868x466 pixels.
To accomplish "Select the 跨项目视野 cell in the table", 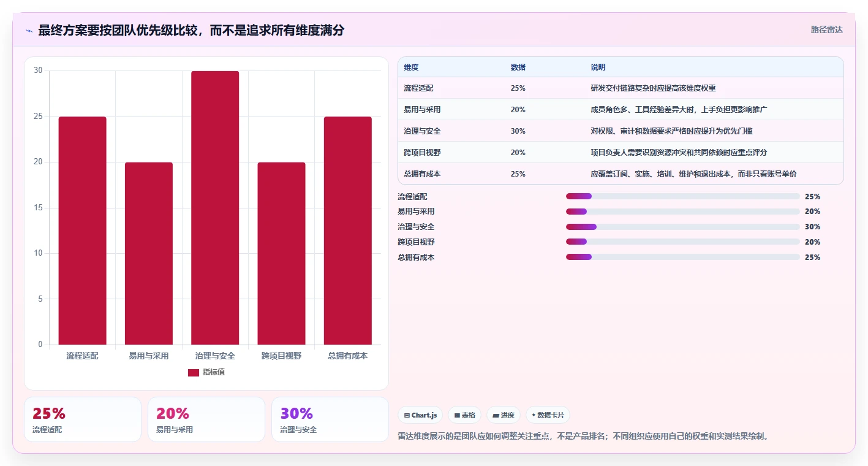I will click(x=422, y=153).
